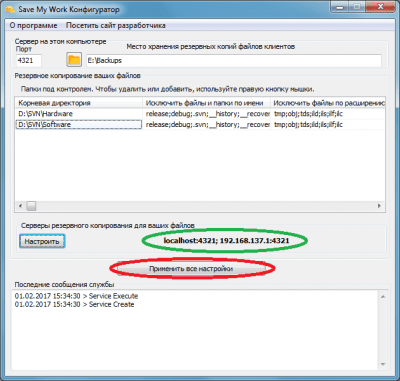400x381 pixels.
Task: Select the D:\SVN\Hardware row
Action: (x=200, y=114)
